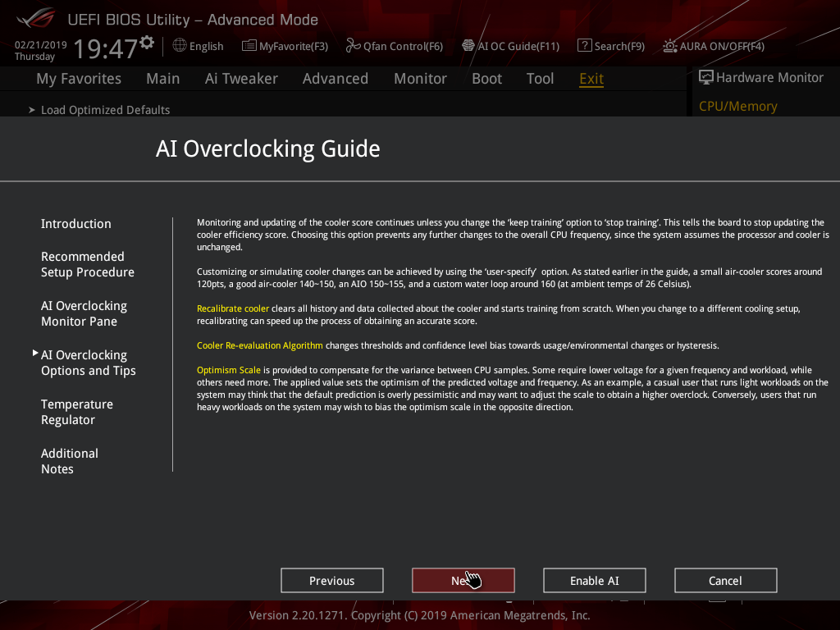Click the Enable AI button
840x630 pixels.
(x=595, y=581)
